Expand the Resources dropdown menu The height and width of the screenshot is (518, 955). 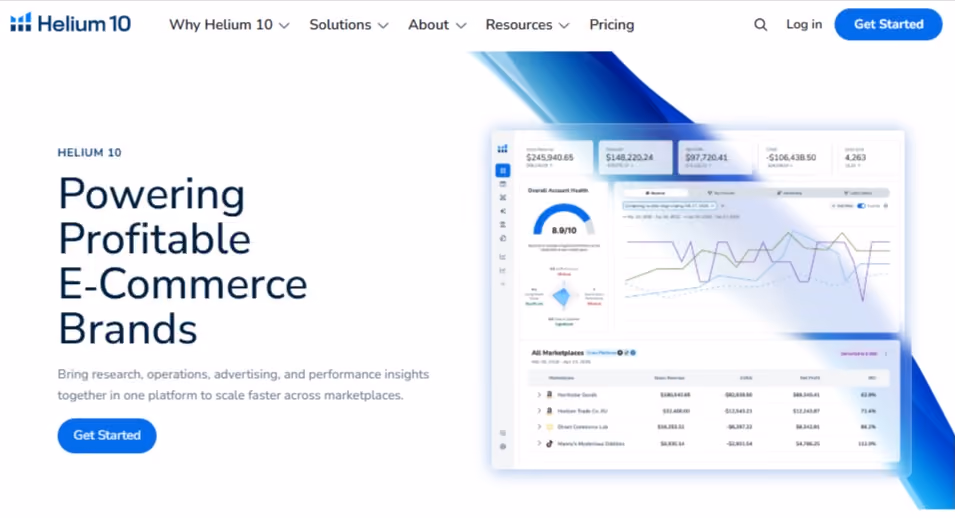pyautogui.click(x=527, y=25)
